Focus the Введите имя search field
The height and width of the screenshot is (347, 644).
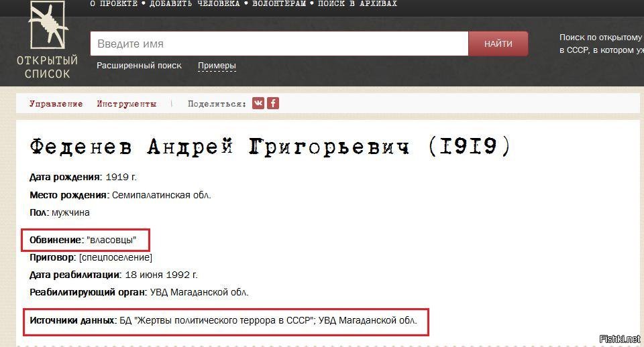(279, 44)
